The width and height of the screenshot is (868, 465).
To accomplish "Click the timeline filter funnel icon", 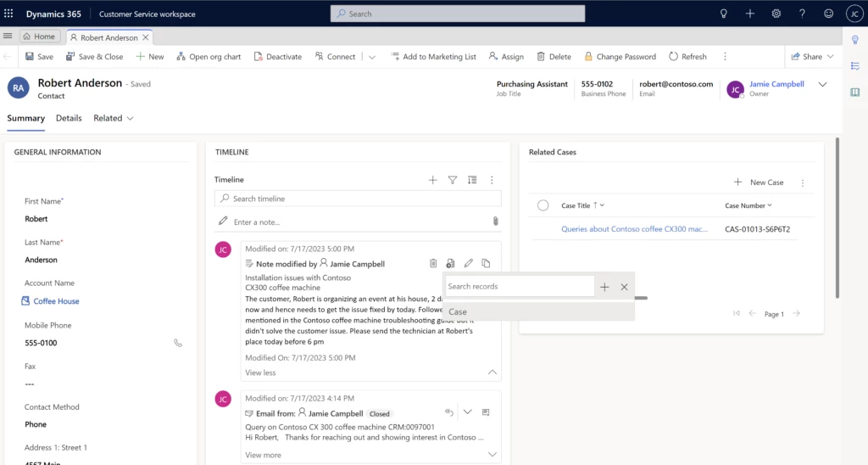I will pyautogui.click(x=453, y=180).
